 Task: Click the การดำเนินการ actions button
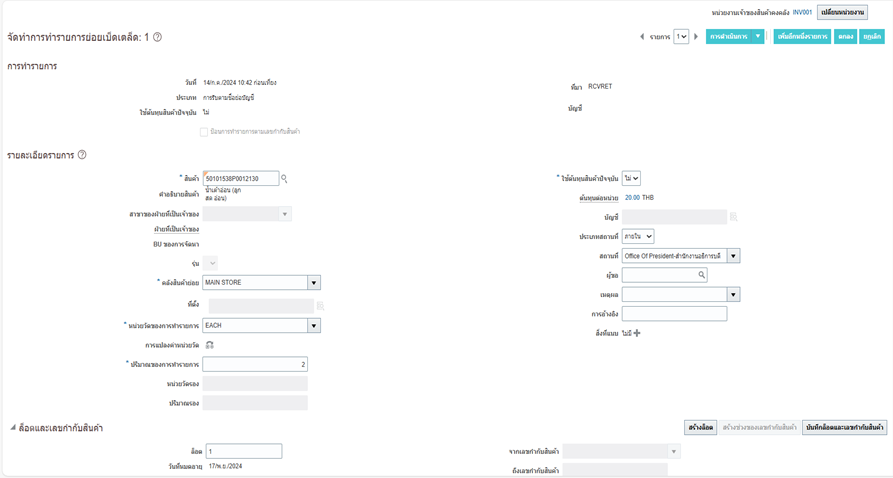(728, 36)
